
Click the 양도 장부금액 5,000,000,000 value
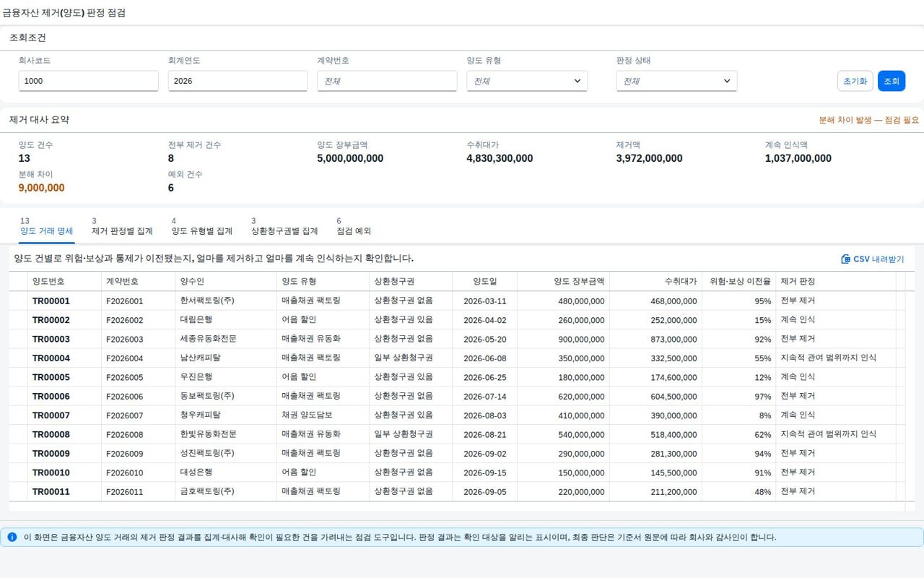click(x=350, y=158)
